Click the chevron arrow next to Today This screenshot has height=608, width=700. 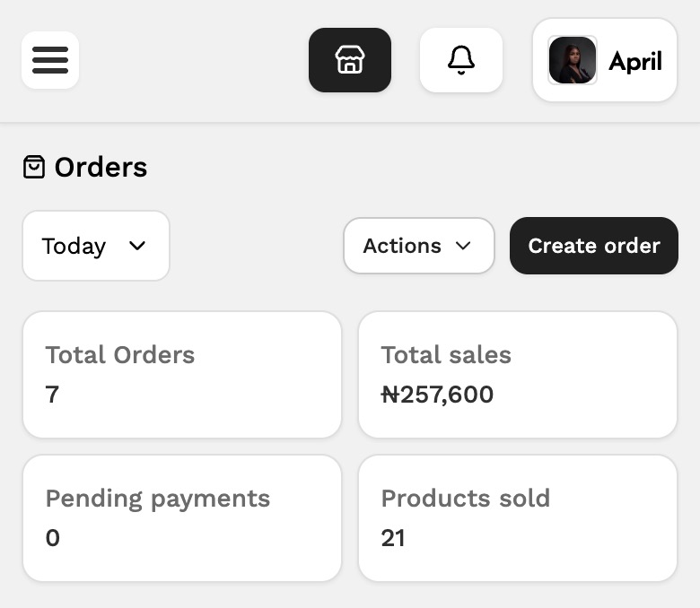coord(137,246)
